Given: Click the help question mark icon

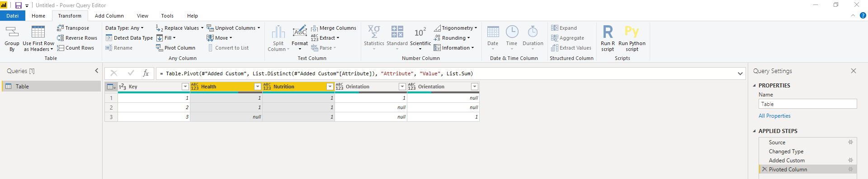Looking at the screenshot, I should (x=863, y=15).
